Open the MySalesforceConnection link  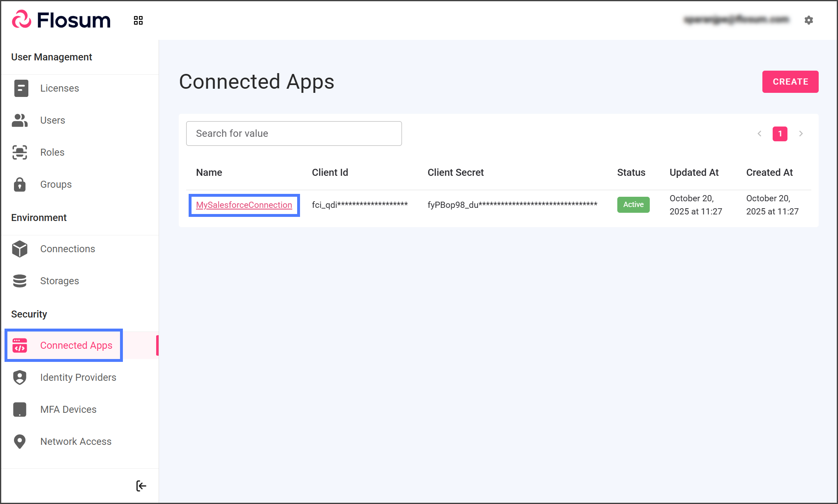(244, 205)
